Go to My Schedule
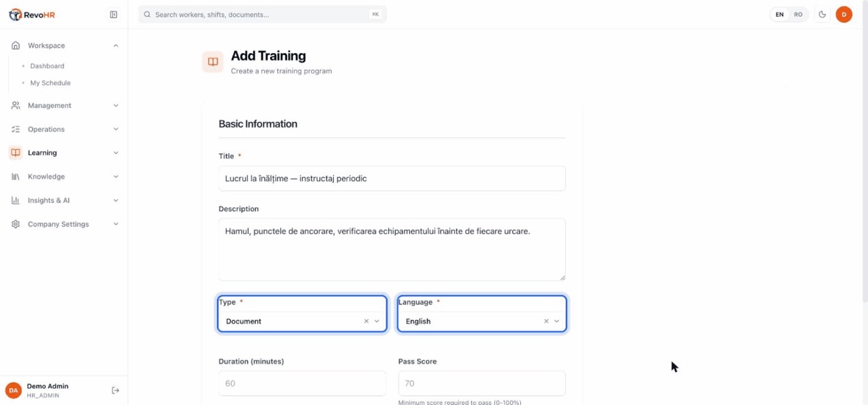868x405 pixels. click(50, 83)
